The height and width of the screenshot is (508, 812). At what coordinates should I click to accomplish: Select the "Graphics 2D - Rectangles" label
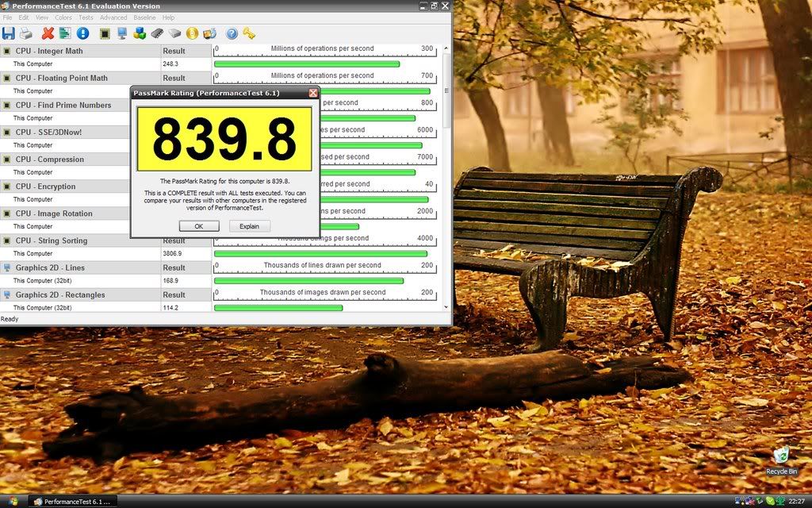click(x=60, y=294)
